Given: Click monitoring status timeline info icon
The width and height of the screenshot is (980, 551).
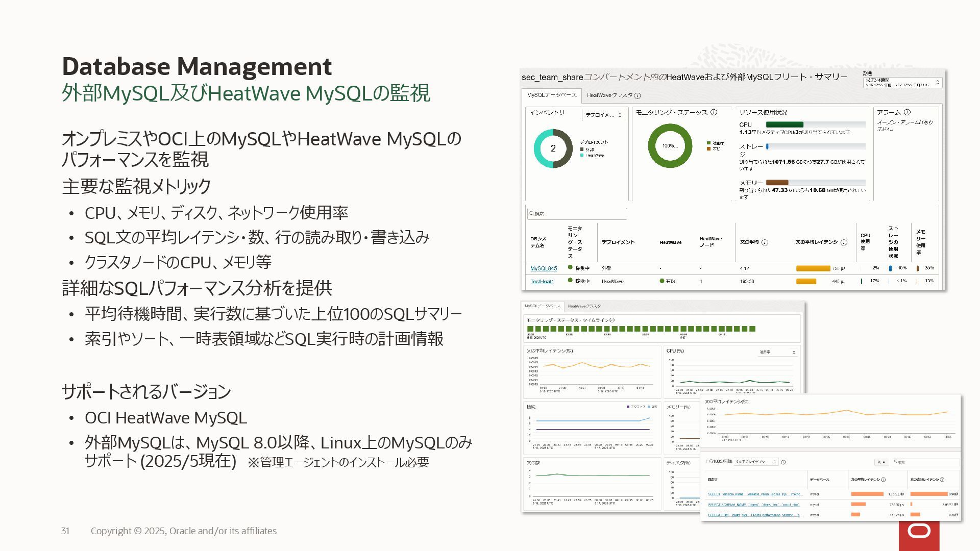Looking at the screenshot, I should point(612,320).
